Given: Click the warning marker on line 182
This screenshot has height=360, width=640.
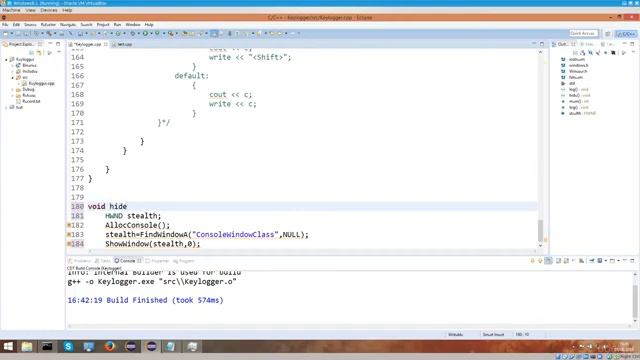Looking at the screenshot, I should (69, 225).
